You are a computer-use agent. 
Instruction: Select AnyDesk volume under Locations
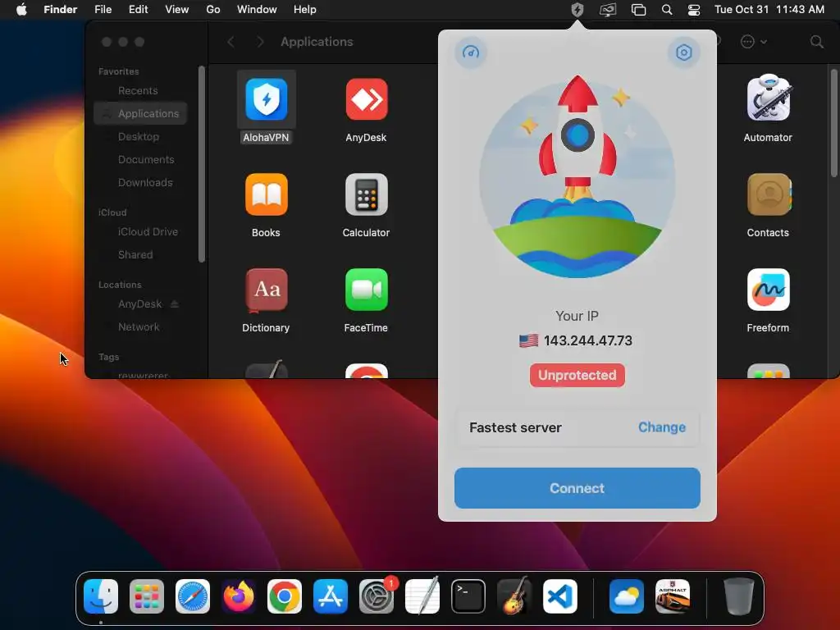click(139, 304)
